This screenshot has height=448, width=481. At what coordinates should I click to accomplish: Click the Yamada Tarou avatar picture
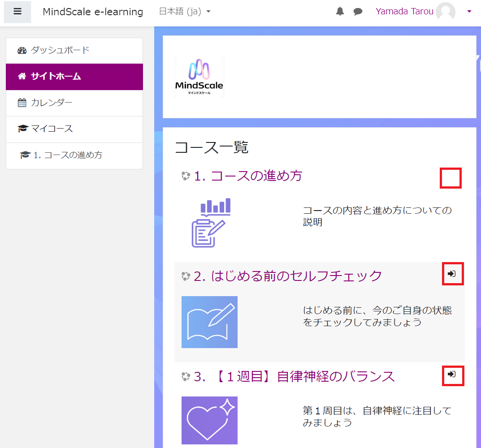click(x=446, y=12)
